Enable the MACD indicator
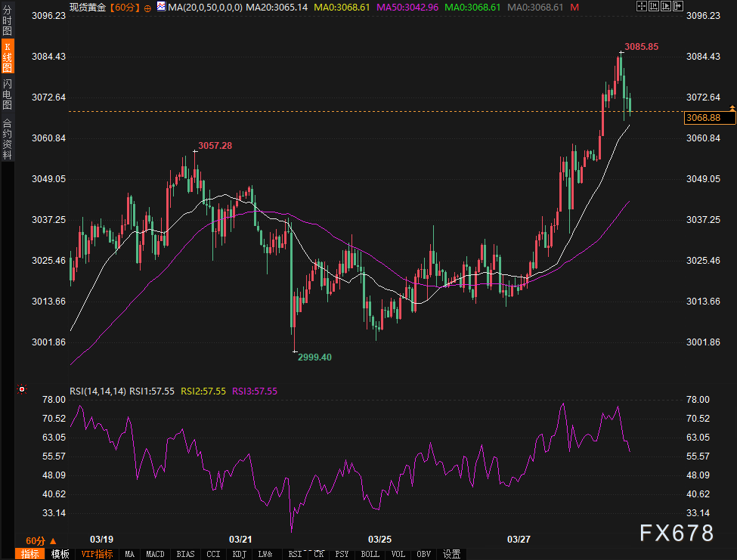737x560 pixels. tap(155, 554)
